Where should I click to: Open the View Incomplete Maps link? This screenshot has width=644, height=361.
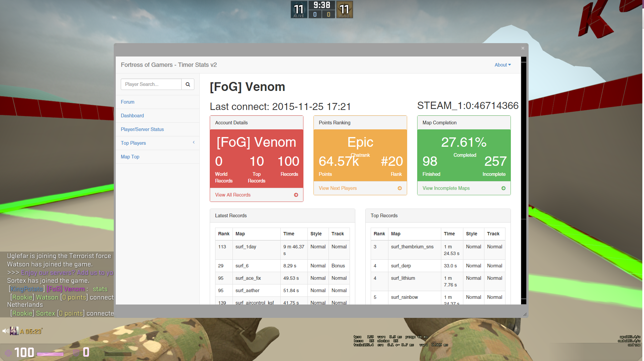[x=446, y=188]
